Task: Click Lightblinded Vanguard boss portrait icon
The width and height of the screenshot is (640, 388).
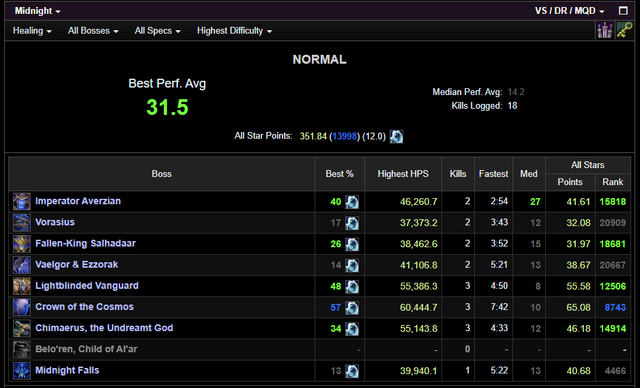Action: [22, 286]
